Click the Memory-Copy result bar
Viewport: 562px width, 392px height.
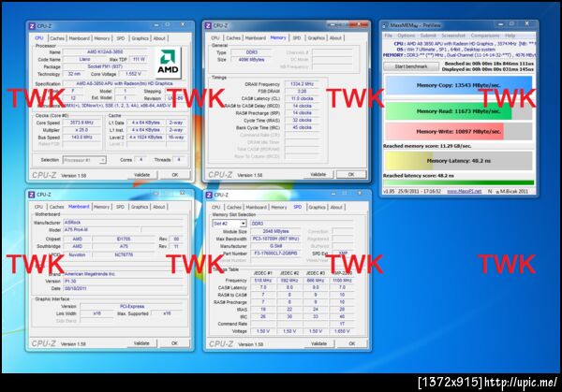tap(458, 85)
